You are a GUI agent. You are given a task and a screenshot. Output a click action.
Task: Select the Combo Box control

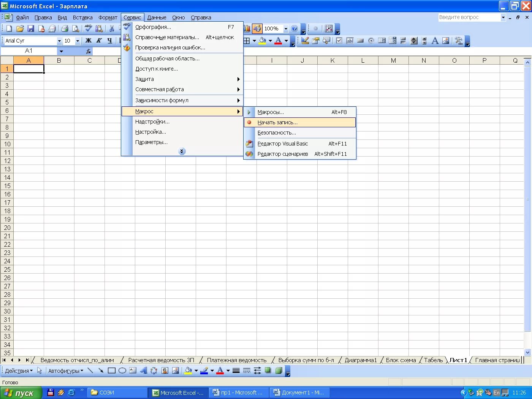(393, 41)
